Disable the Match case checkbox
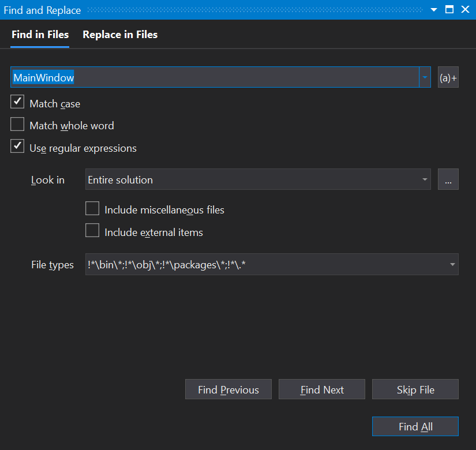Image resolution: width=476 pixels, height=450 pixels. 18,103
